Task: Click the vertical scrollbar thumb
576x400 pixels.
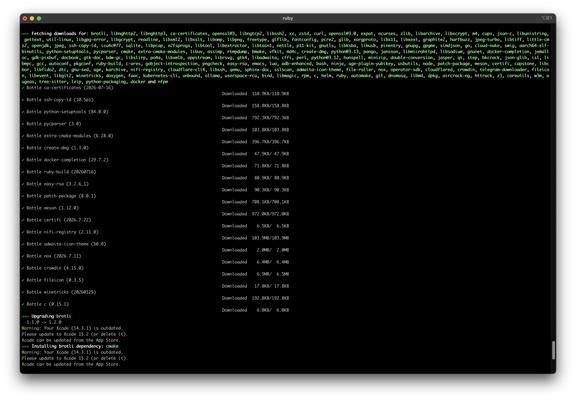Action: 553,350
